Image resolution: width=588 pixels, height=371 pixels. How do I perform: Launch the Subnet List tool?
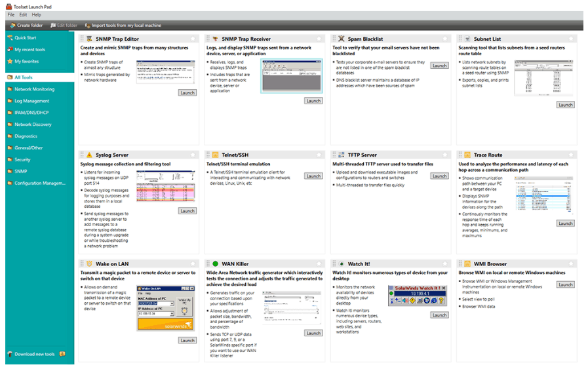coord(566,105)
